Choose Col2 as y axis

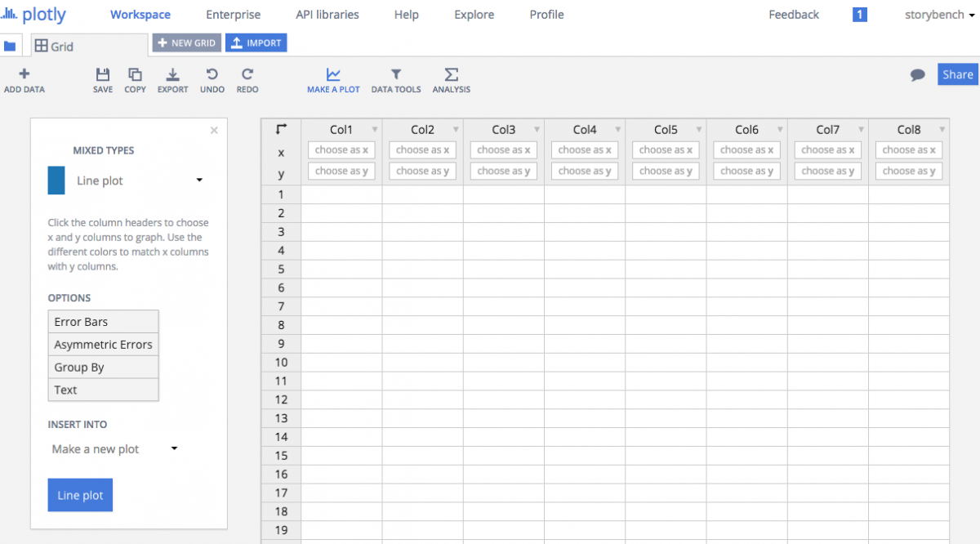coord(422,171)
